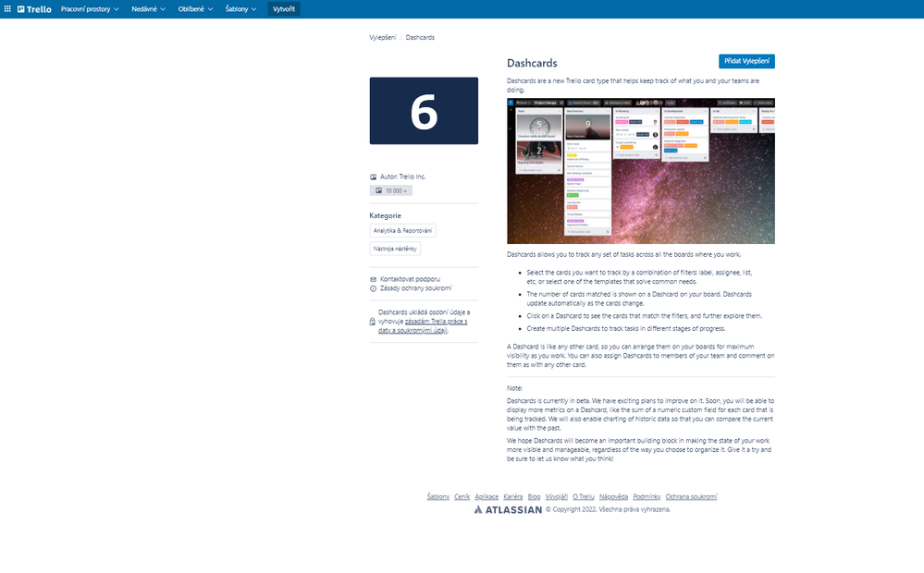Click the Note: label text
Viewport: 924px width, 573px height.
coord(514,388)
